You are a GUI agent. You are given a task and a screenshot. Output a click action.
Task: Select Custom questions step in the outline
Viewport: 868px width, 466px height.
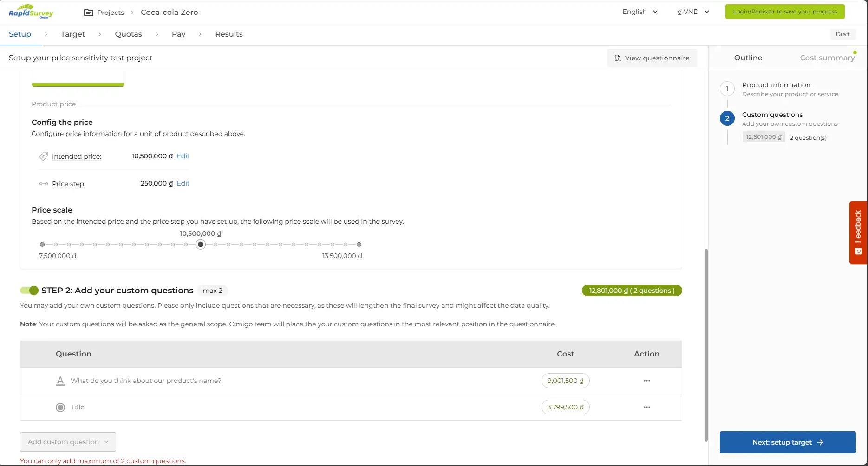[772, 115]
